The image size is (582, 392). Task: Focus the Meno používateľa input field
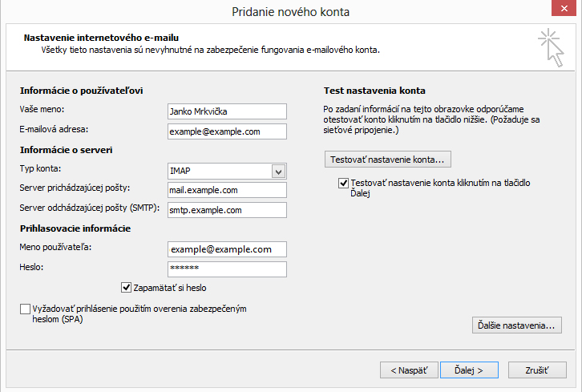coord(227,249)
